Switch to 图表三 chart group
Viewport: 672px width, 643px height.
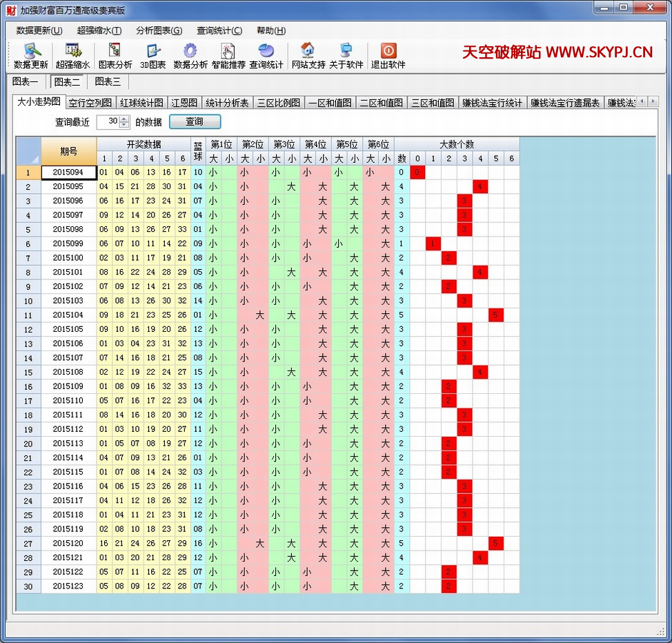(x=108, y=81)
